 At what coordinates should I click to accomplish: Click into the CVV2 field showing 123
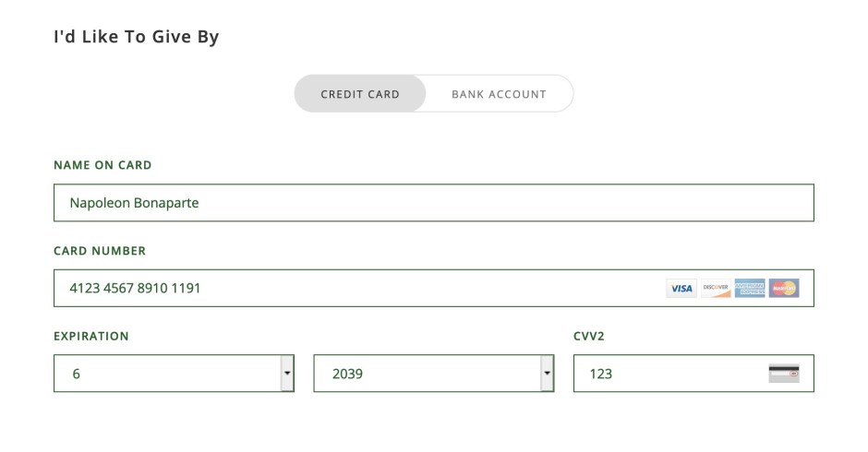(x=665, y=374)
